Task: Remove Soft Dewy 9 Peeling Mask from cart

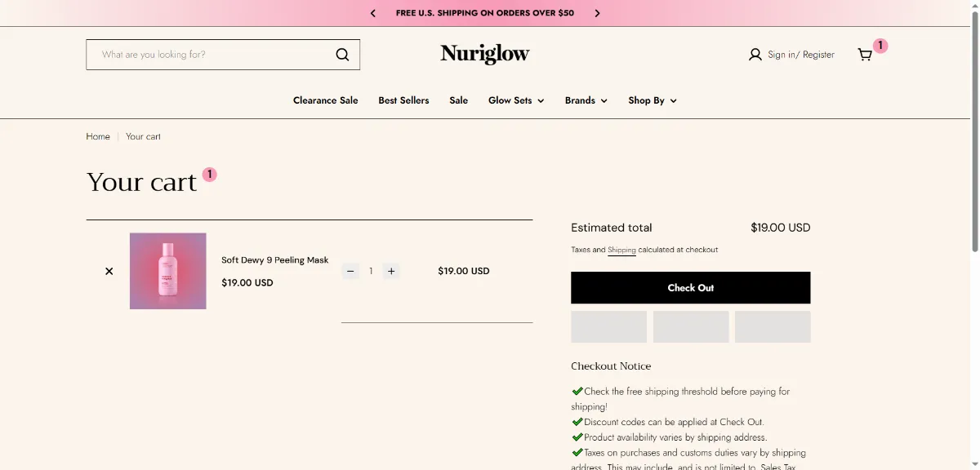Action: tap(109, 271)
